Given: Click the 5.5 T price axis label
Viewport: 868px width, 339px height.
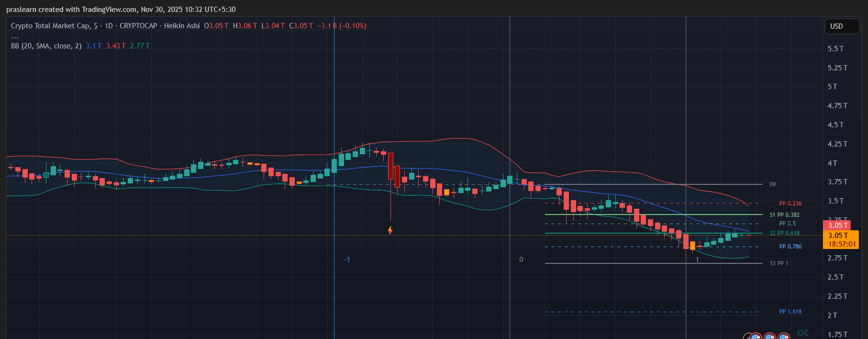Looking at the screenshot, I should coord(835,49).
